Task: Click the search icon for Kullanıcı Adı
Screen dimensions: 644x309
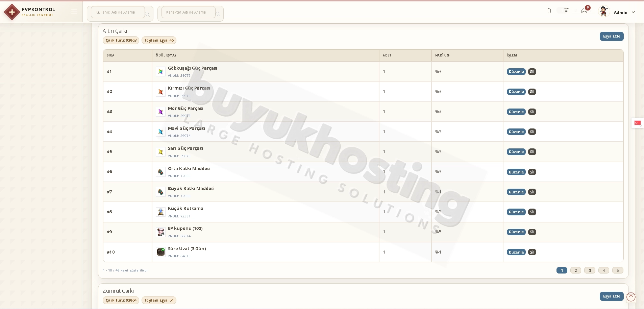Action: click(x=147, y=14)
